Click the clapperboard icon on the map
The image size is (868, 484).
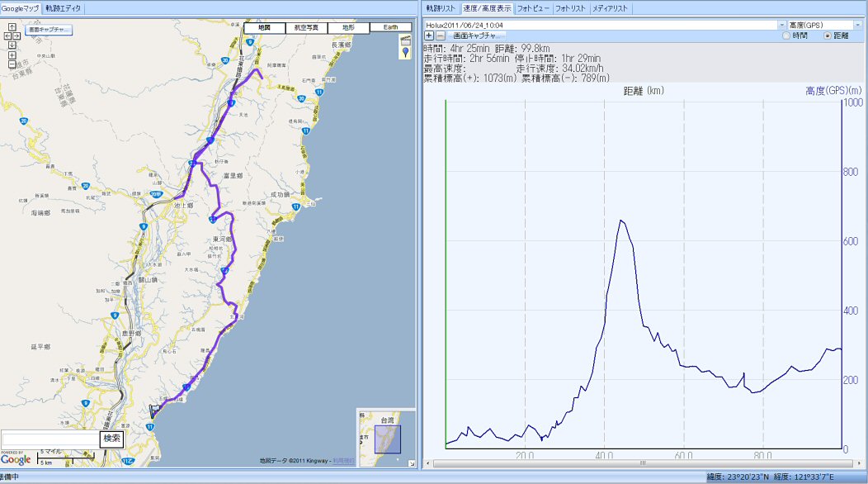[x=406, y=40]
